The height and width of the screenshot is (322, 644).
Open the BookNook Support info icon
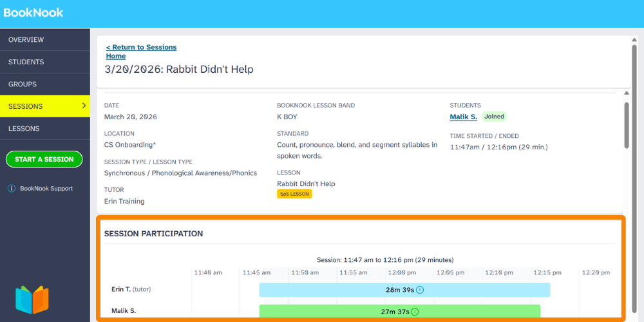coord(12,189)
